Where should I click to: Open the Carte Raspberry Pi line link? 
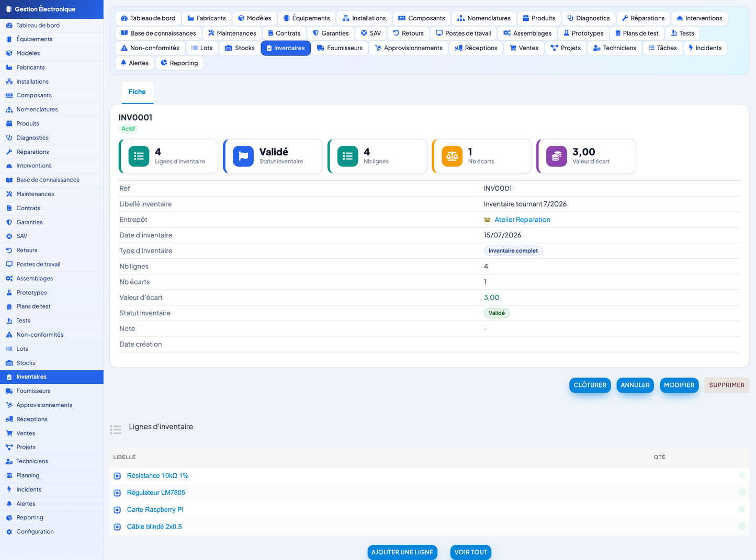point(155,510)
